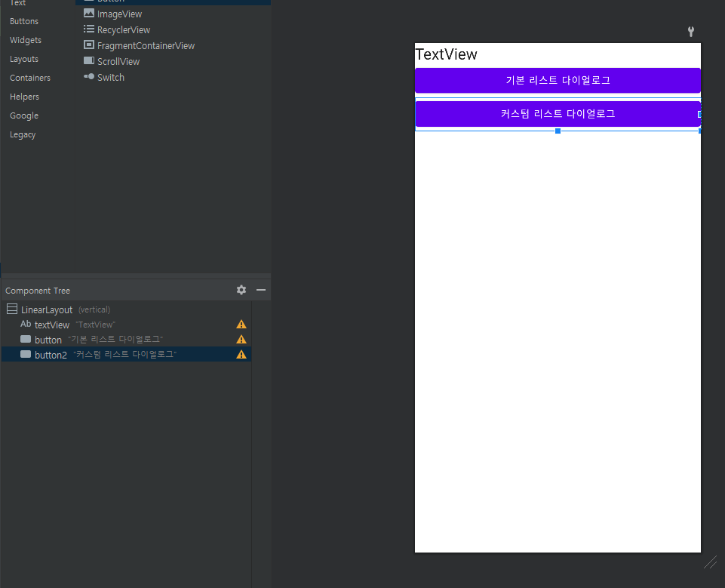Click the Ab icon next to textView

(26, 324)
